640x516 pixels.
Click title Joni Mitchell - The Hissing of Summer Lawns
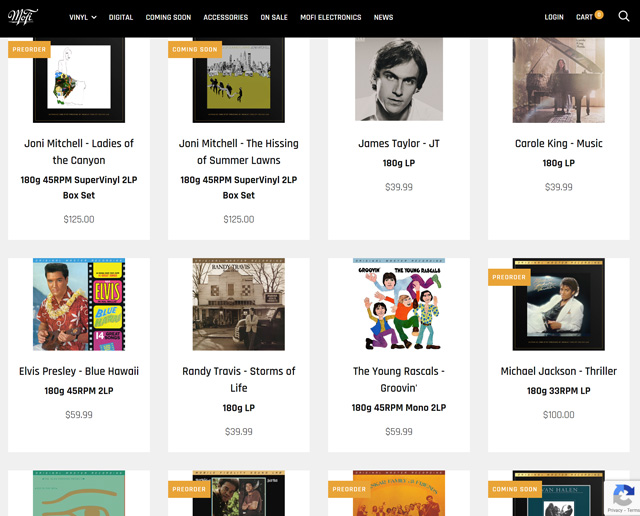(239, 152)
